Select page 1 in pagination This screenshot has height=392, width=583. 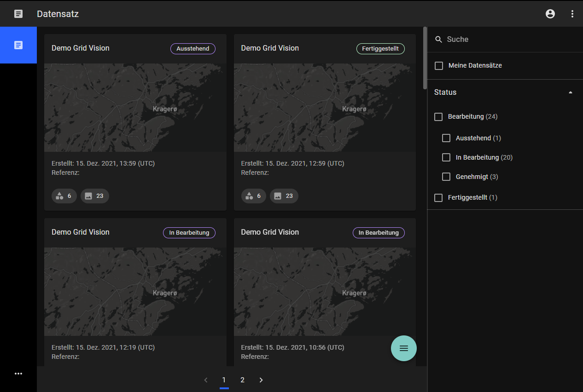click(x=224, y=380)
